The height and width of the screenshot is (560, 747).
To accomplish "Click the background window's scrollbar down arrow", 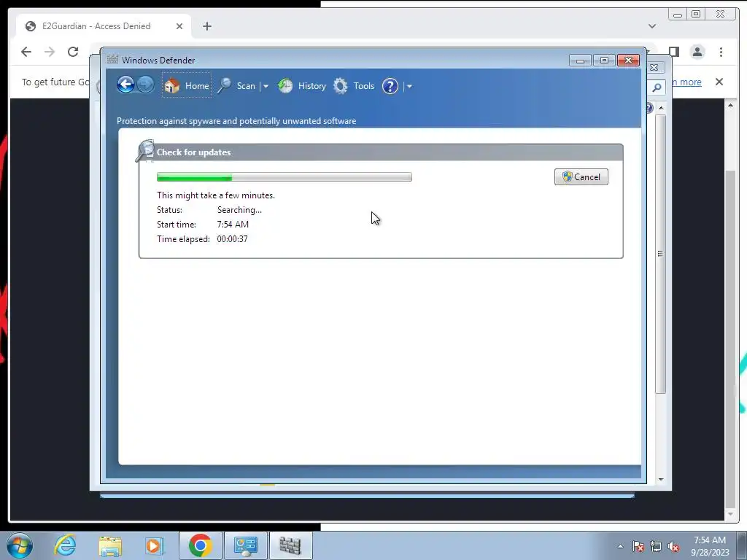I will (661, 480).
